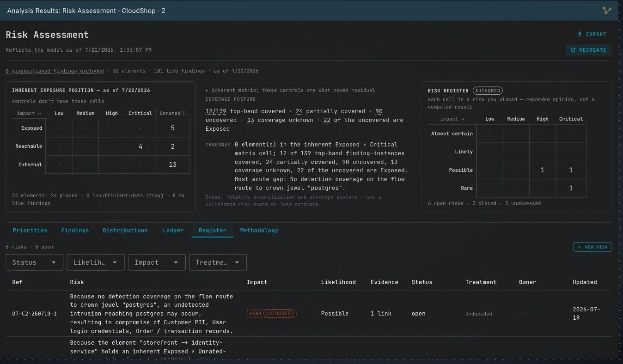Click the 0 dispositioned findings excluded link
The width and height of the screenshot is (623, 364).
[55, 71]
